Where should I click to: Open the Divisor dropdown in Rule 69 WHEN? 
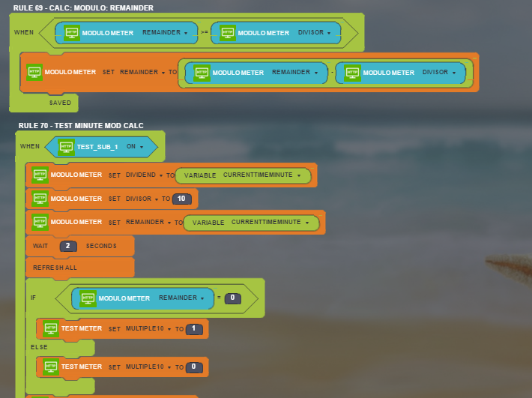[x=315, y=33]
